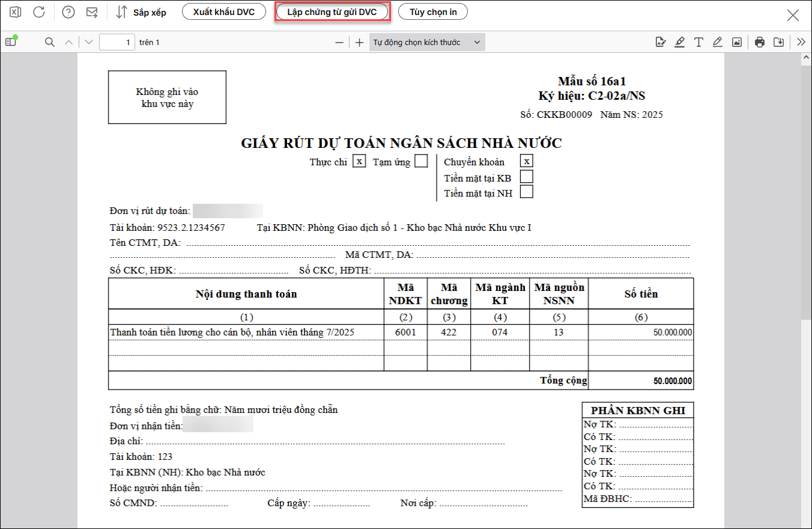Viewport: 812px width, 529px height.
Task: Open the Tùy chọn in print options
Action: pyautogui.click(x=433, y=12)
